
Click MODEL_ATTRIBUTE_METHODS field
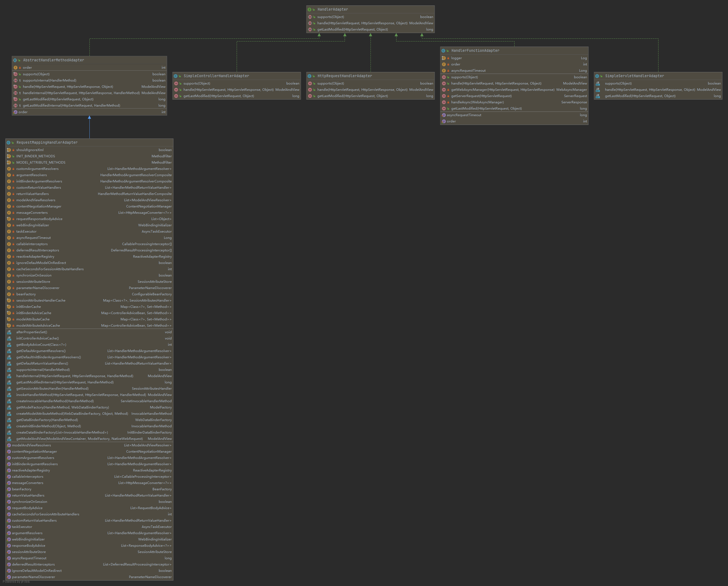click(x=89, y=163)
